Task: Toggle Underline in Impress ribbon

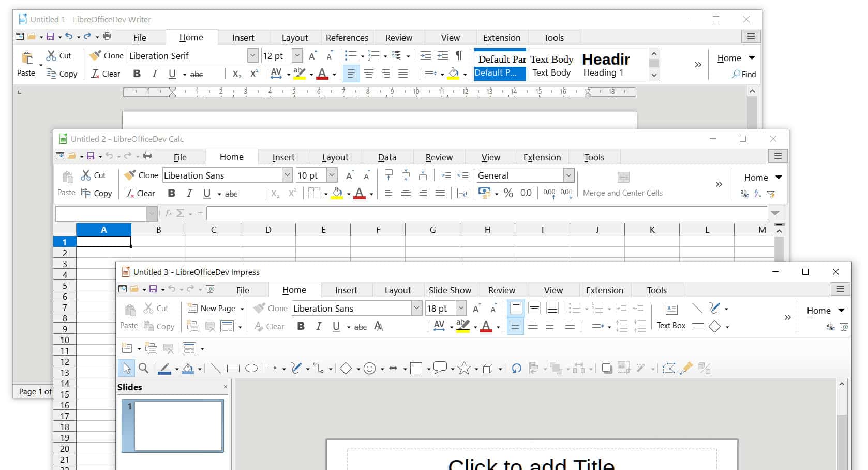Action: pos(336,327)
